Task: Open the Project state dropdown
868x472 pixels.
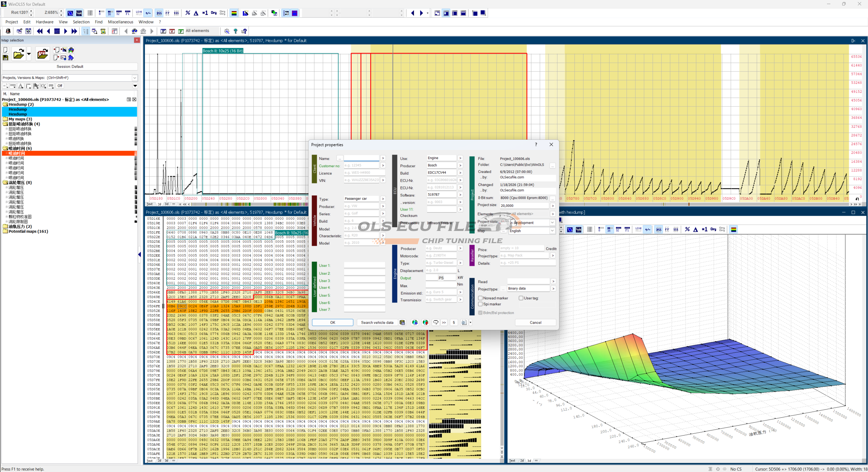Action: tap(552, 223)
